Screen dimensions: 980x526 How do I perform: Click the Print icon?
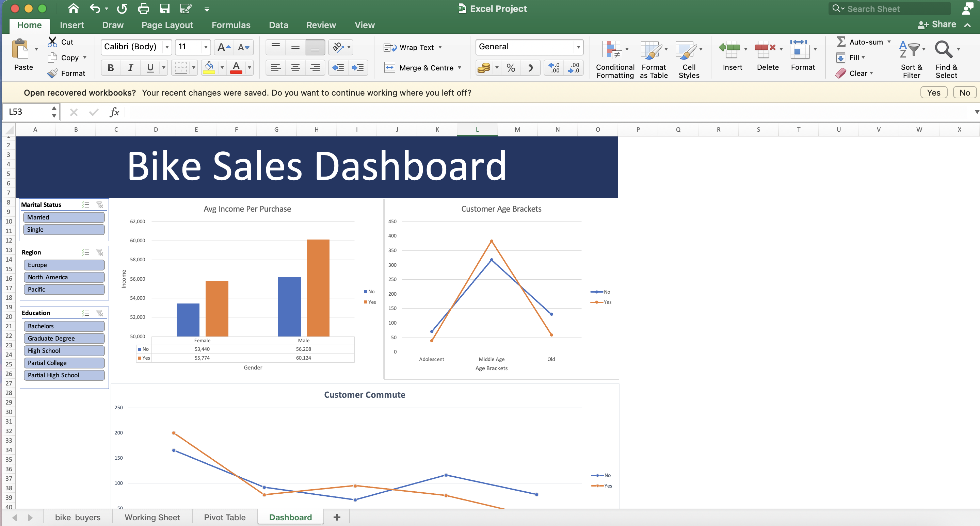click(143, 9)
